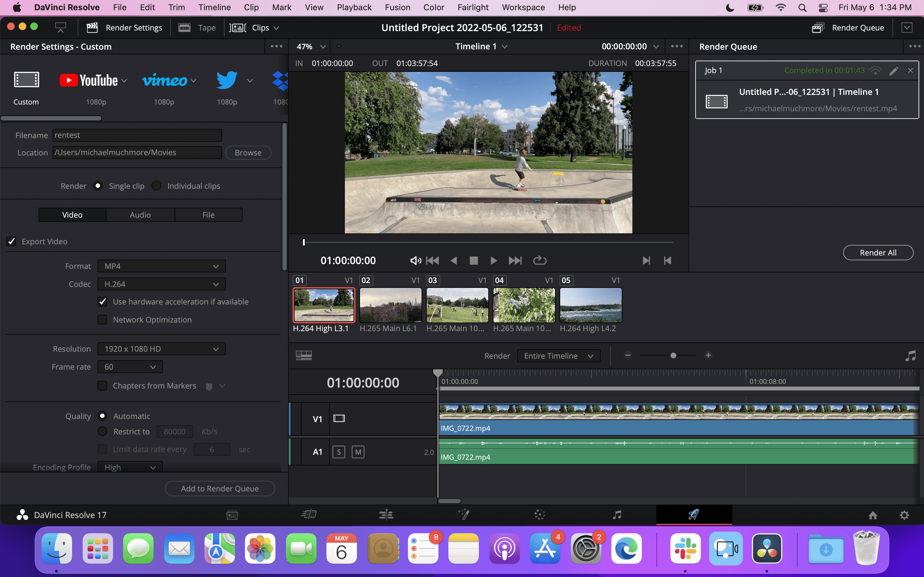Open the Fusion page icon
Screen dimensions: 924x577
pos(463,515)
